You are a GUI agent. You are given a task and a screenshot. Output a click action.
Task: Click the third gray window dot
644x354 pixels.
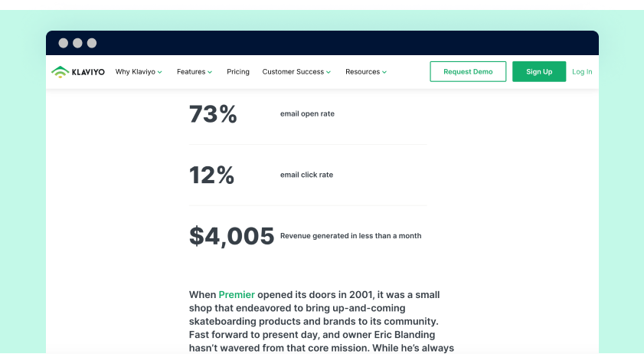(92, 43)
